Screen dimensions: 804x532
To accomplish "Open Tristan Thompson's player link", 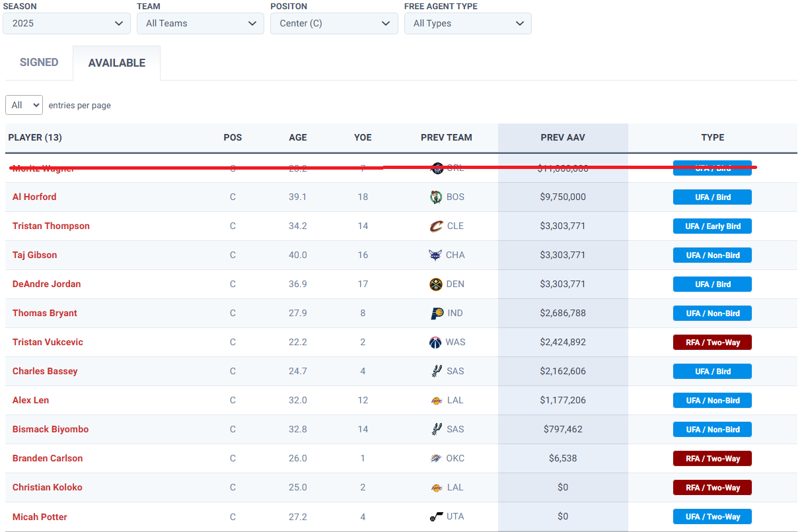I will pos(51,226).
